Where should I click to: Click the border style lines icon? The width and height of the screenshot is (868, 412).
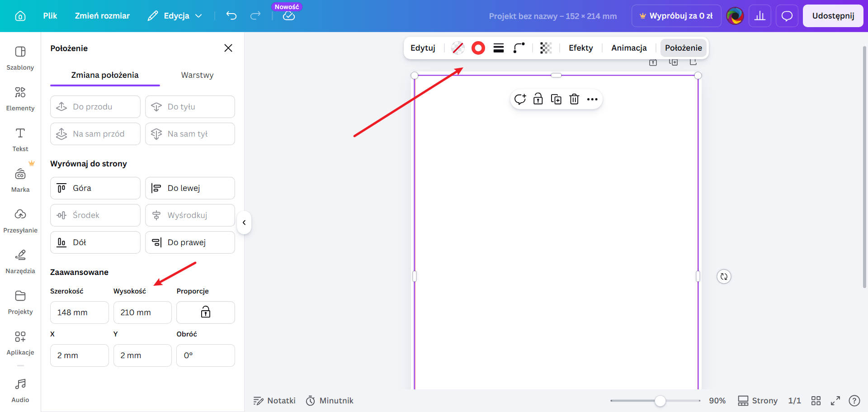[x=498, y=48]
